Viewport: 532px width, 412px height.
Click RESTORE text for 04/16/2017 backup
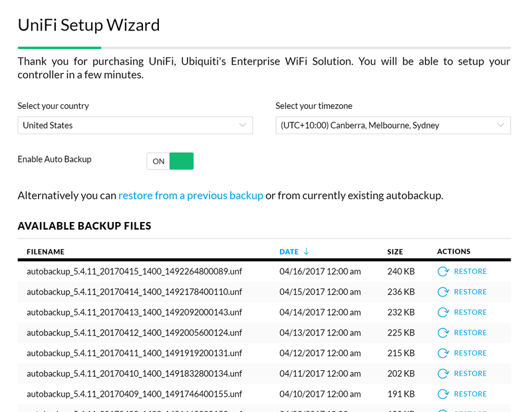pyautogui.click(x=470, y=271)
